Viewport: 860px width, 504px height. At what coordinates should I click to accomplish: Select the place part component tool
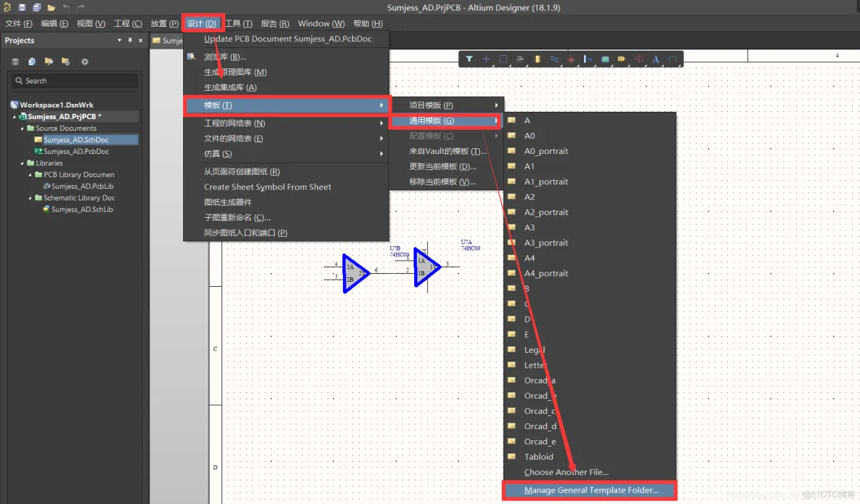pos(537,59)
